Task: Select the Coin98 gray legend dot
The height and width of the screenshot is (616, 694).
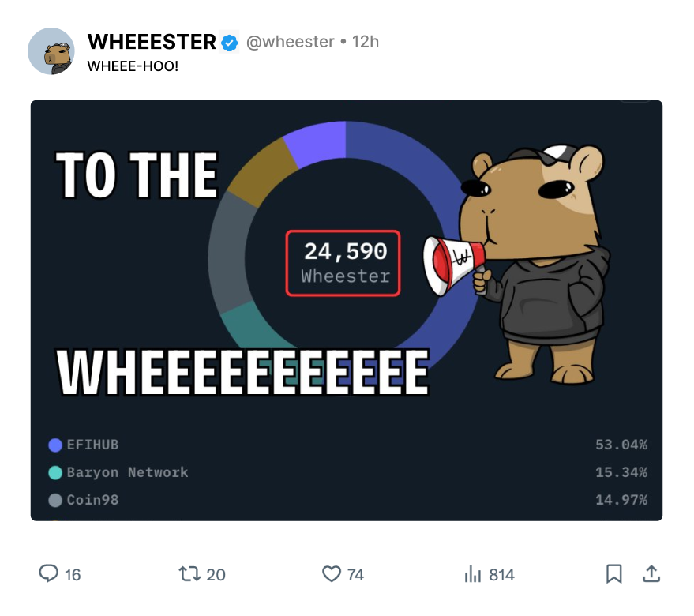Action: point(55,501)
